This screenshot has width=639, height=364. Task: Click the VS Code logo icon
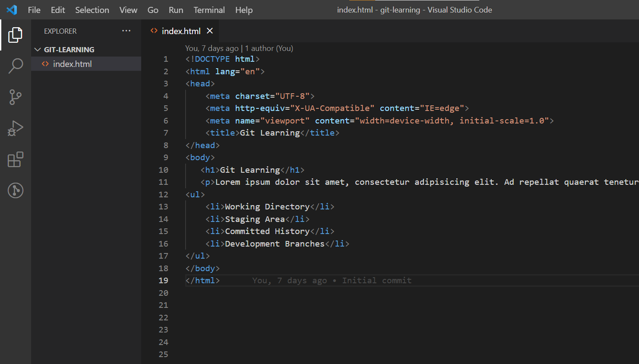[x=12, y=9]
